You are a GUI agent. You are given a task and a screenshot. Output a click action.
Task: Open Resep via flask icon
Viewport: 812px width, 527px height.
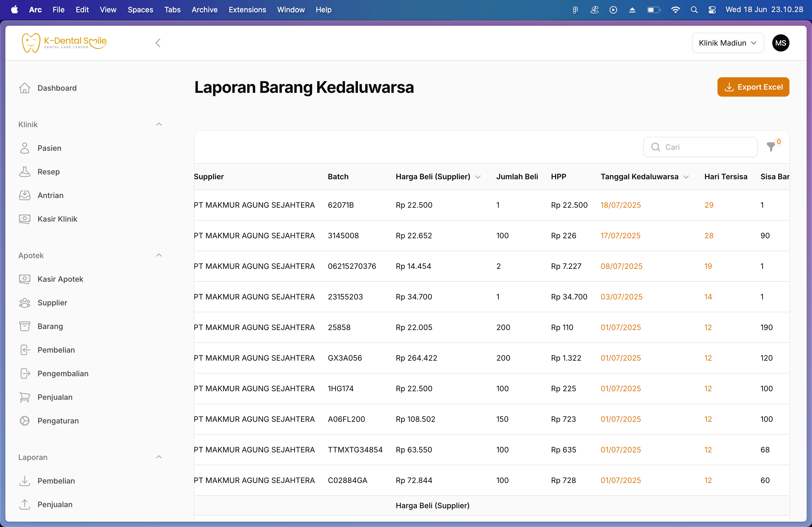point(24,172)
